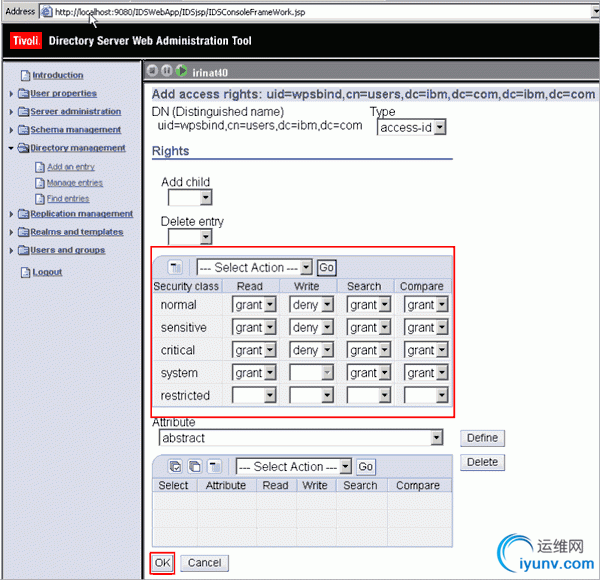Open the Attribute abstract dropdown
The image size is (600, 580).
click(x=301, y=438)
